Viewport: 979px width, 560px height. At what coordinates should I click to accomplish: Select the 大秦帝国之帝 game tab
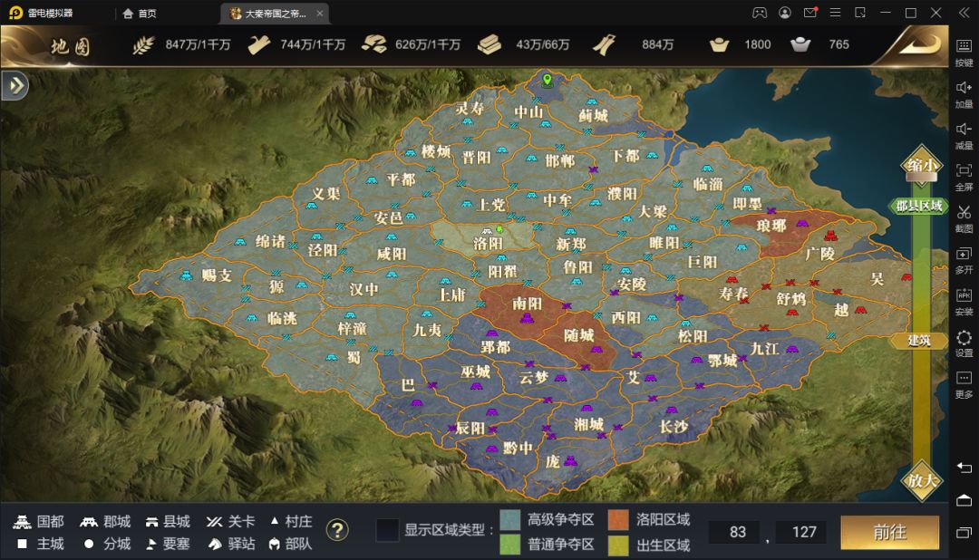tap(275, 13)
